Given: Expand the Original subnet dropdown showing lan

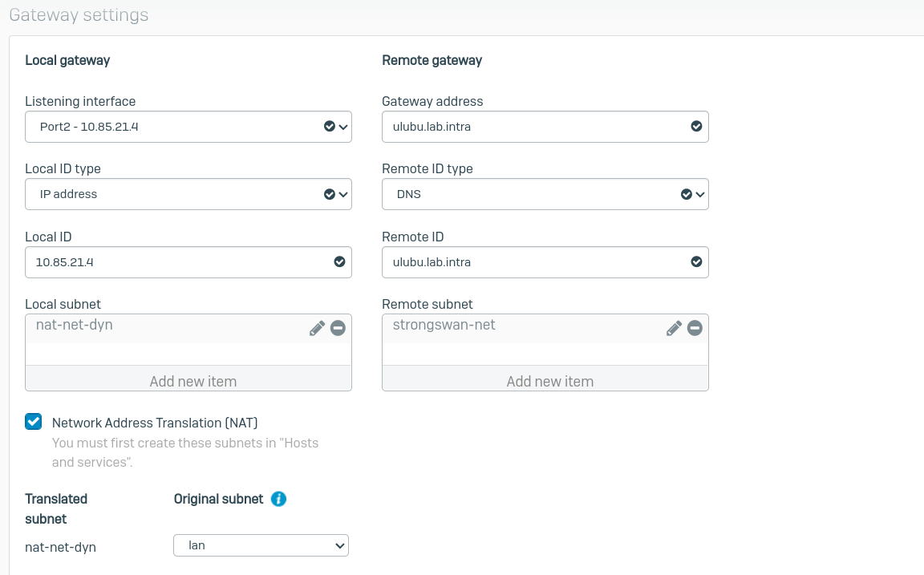Looking at the screenshot, I should 261,545.
